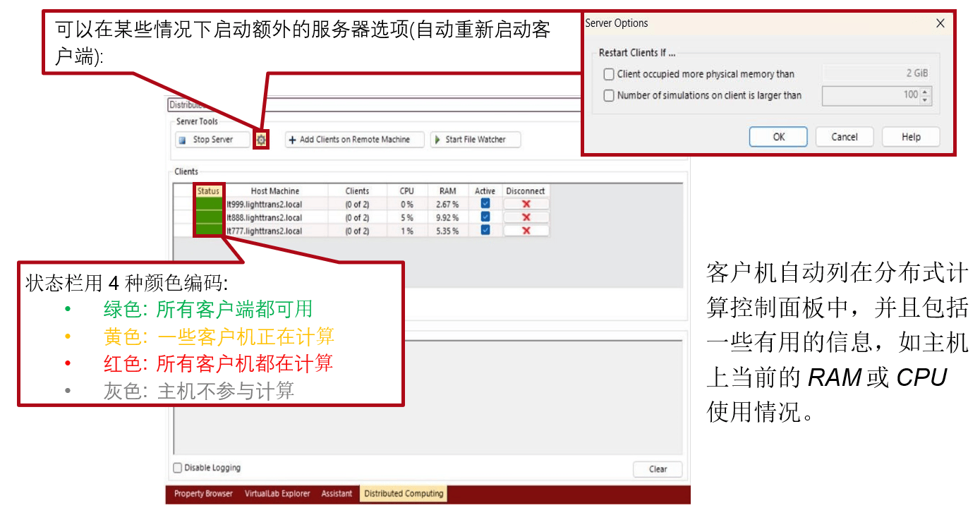The image size is (980, 515).
Task: Enable the physical memory restart condition
Action: (609, 74)
